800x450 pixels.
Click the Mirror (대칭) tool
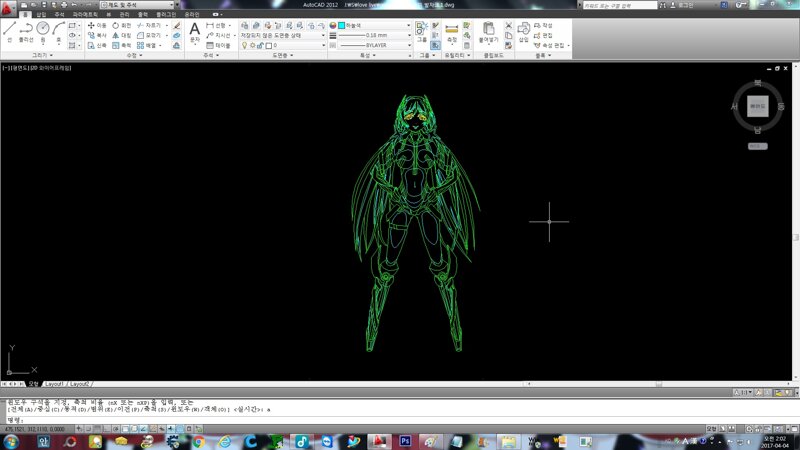(121, 35)
